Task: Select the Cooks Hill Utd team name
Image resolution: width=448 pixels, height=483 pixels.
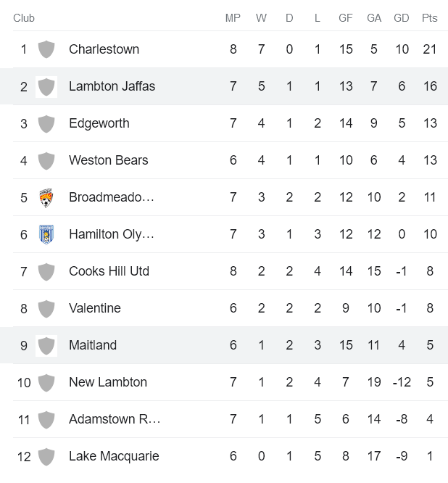Action: 109,271
